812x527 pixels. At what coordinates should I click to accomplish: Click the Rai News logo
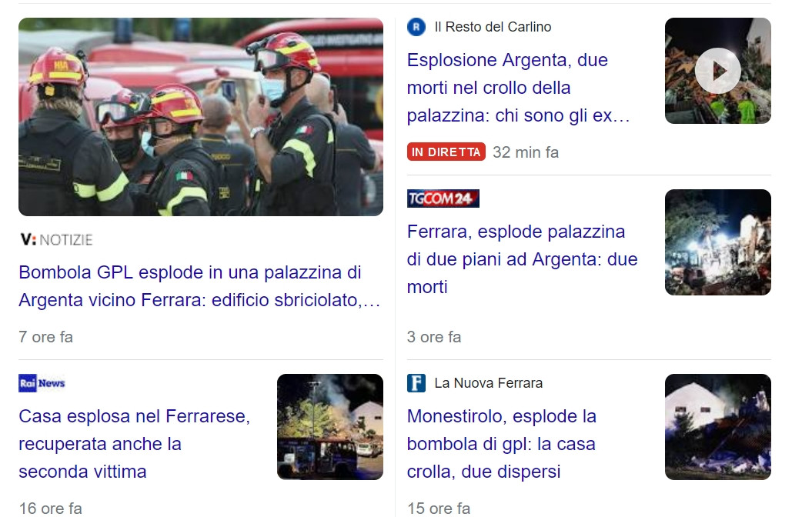(42, 383)
